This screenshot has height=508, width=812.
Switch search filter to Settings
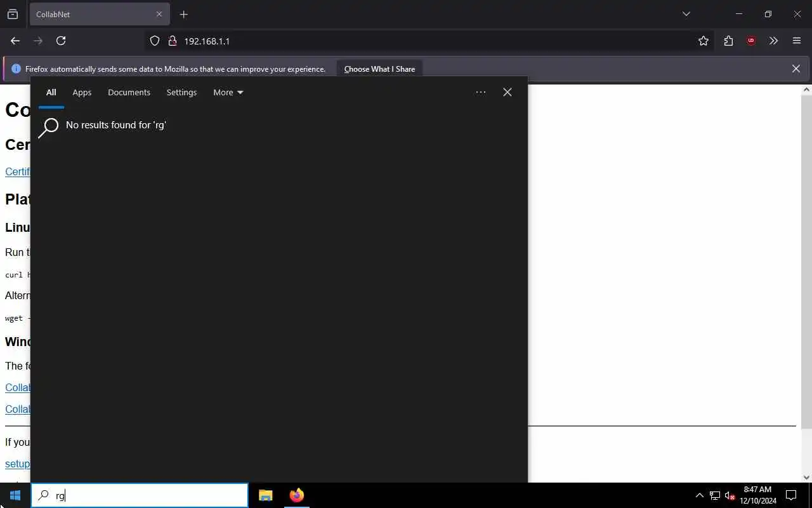coord(181,92)
